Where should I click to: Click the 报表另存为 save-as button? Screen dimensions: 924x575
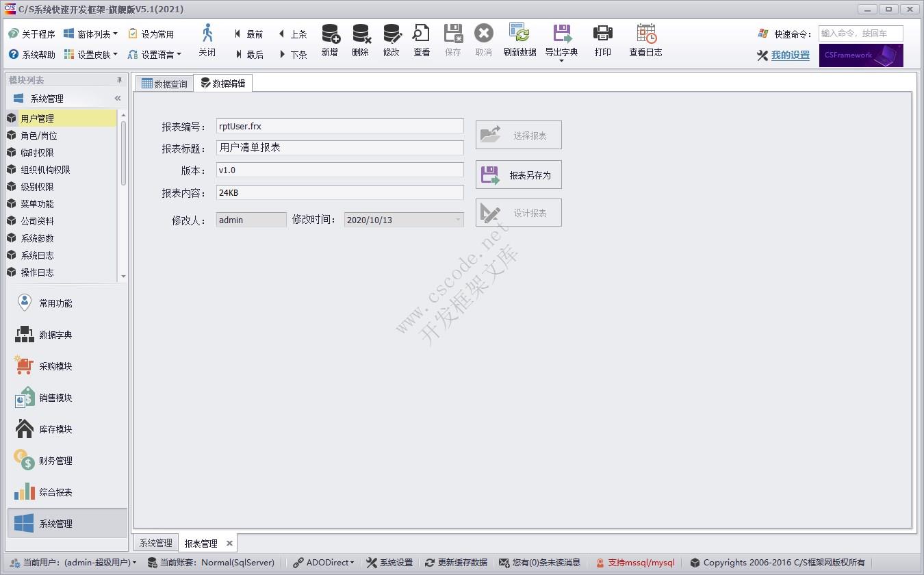pyautogui.click(x=518, y=175)
